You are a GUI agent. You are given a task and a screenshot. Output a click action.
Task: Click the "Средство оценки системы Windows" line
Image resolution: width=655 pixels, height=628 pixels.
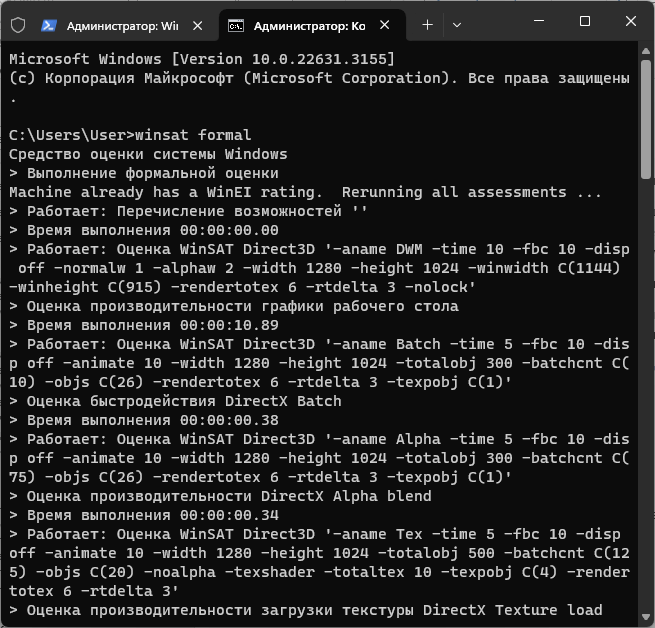coord(148,154)
